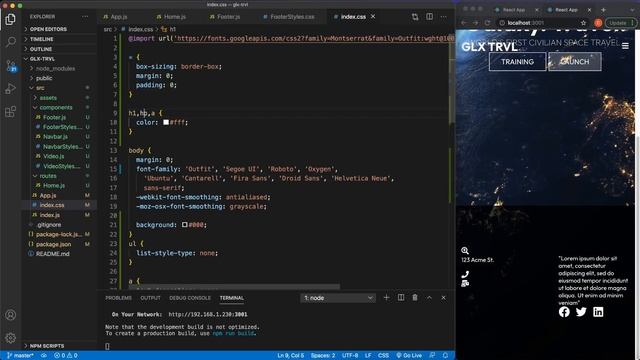Create a new terminal with plus icon
The width and height of the screenshot is (640, 360).
tap(386, 298)
